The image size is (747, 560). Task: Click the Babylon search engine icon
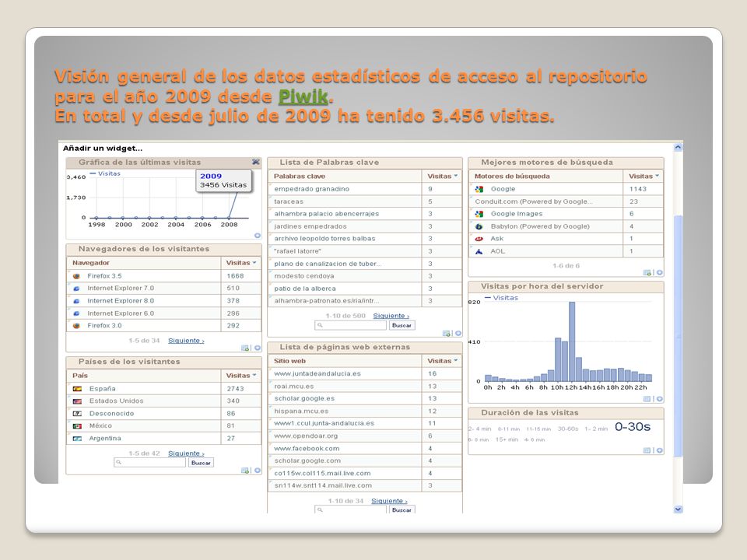click(x=479, y=226)
